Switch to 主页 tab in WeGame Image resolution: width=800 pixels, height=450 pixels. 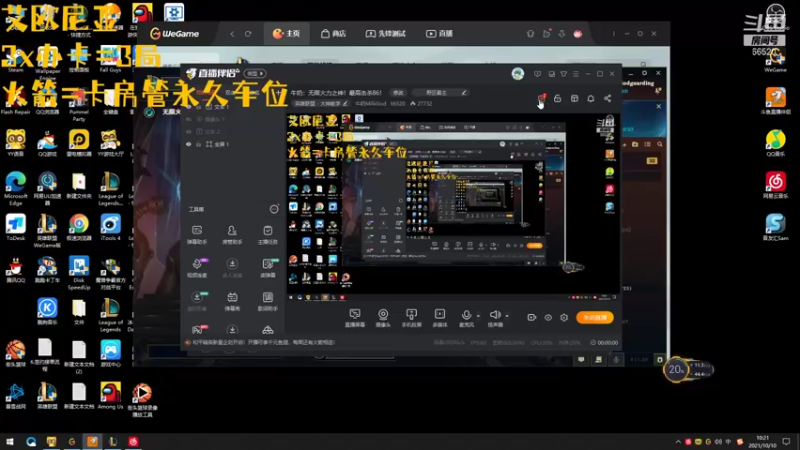(287, 34)
